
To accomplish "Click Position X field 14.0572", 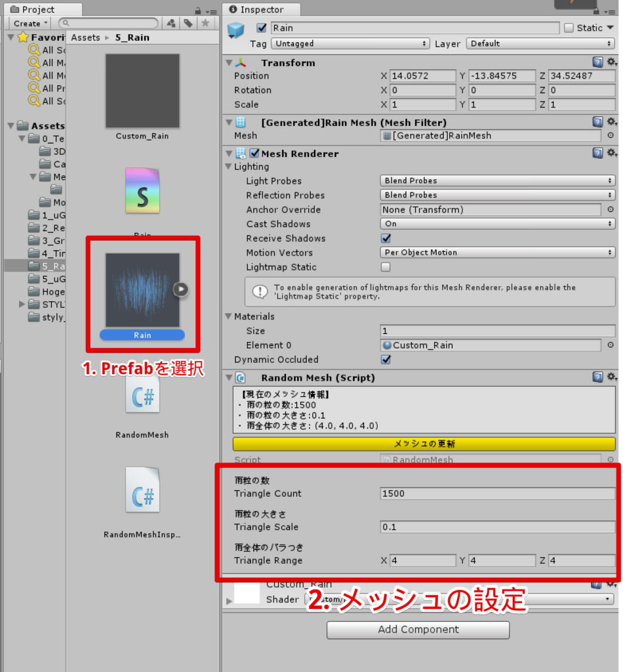I will coord(422,76).
